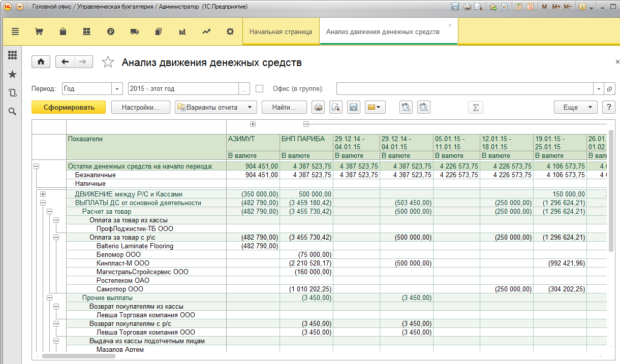Open the trend line analytics section
The width and height of the screenshot is (620, 364).
(x=206, y=31)
